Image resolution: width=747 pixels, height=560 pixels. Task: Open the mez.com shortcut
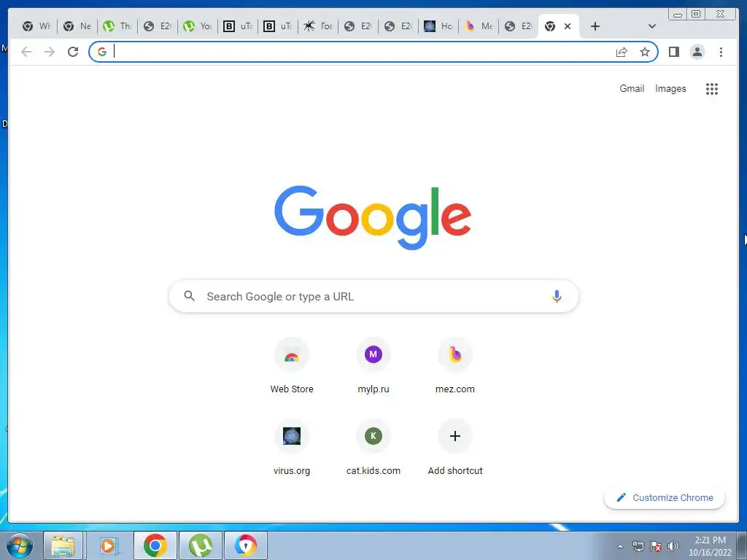[x=455, y=367]
